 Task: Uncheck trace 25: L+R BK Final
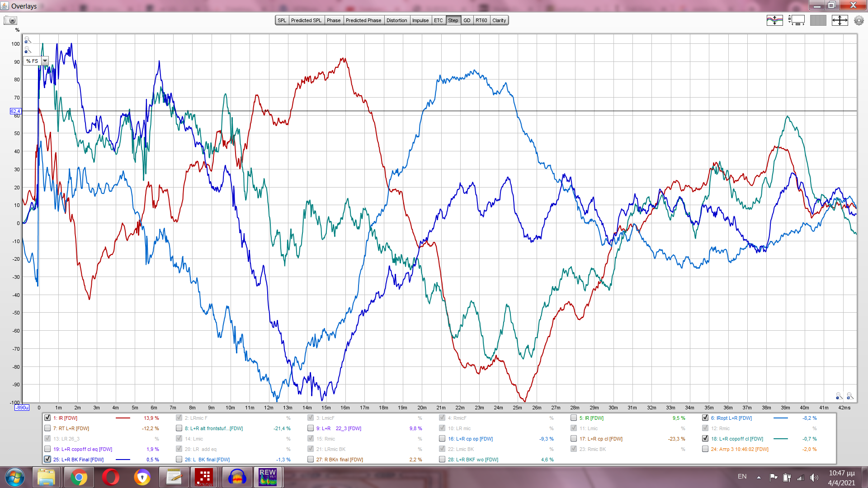click(x=47, y=460)
